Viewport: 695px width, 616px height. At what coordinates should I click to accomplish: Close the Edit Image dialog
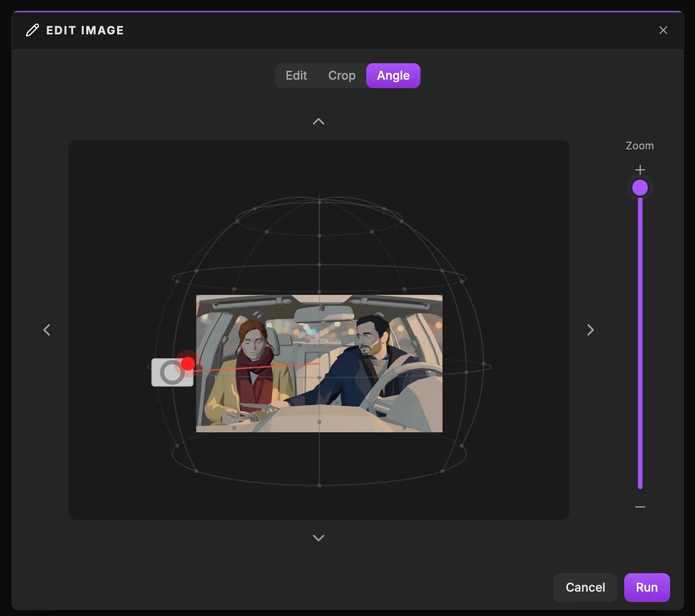pos(663,30)
